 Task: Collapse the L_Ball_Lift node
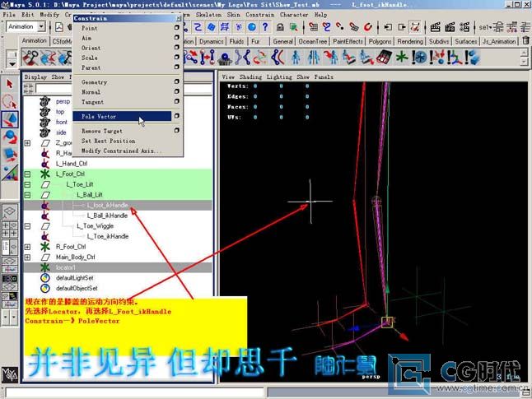(x=27, y=195)
